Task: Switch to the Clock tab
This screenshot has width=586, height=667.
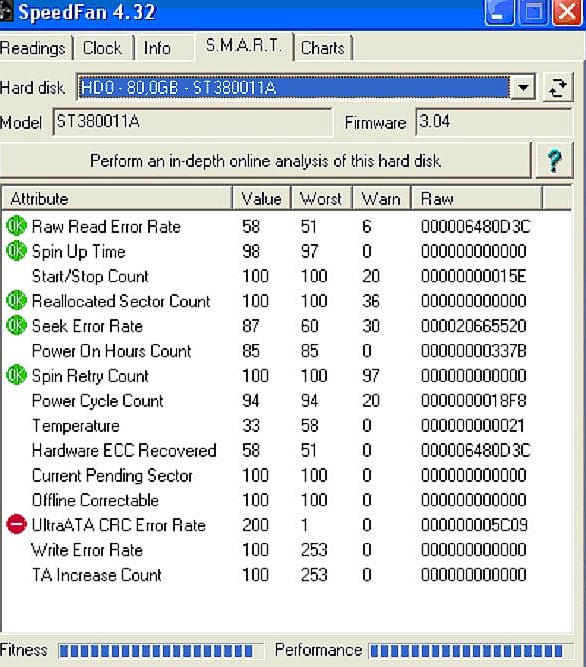Action: tap(102, 48)
